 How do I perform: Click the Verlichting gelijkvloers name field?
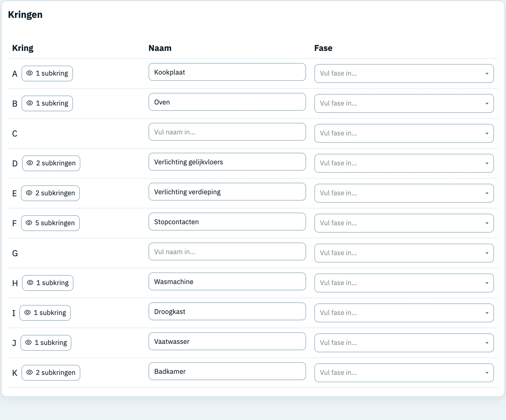[227, 162]
